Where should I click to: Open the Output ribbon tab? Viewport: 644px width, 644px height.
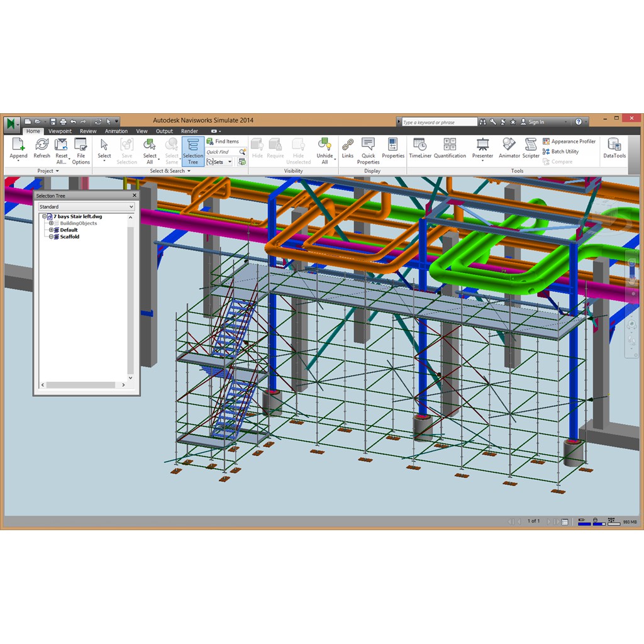164,131
